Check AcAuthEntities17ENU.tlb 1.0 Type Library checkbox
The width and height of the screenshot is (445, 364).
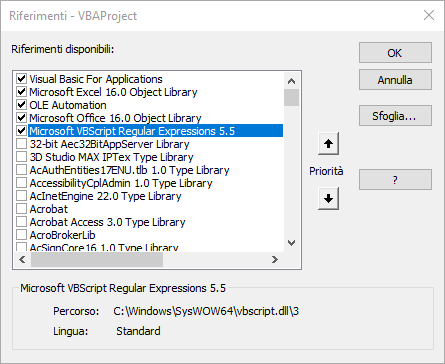coord(21,170)
